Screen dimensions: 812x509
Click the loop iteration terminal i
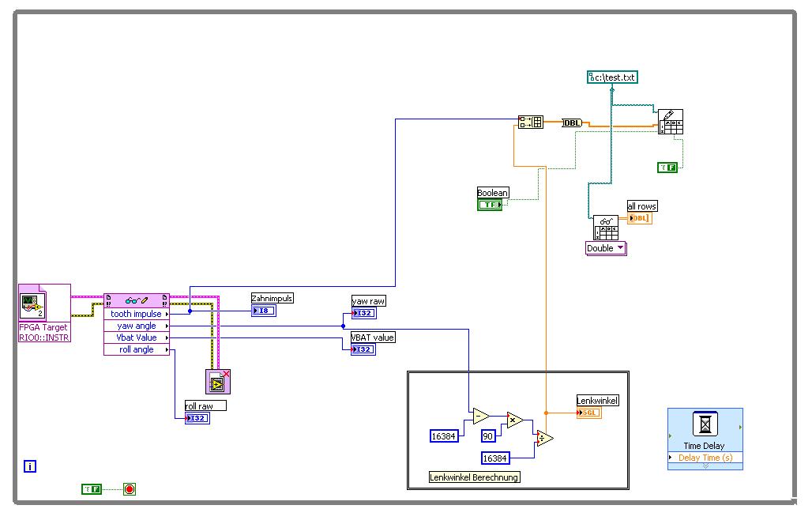pos(30,466)
